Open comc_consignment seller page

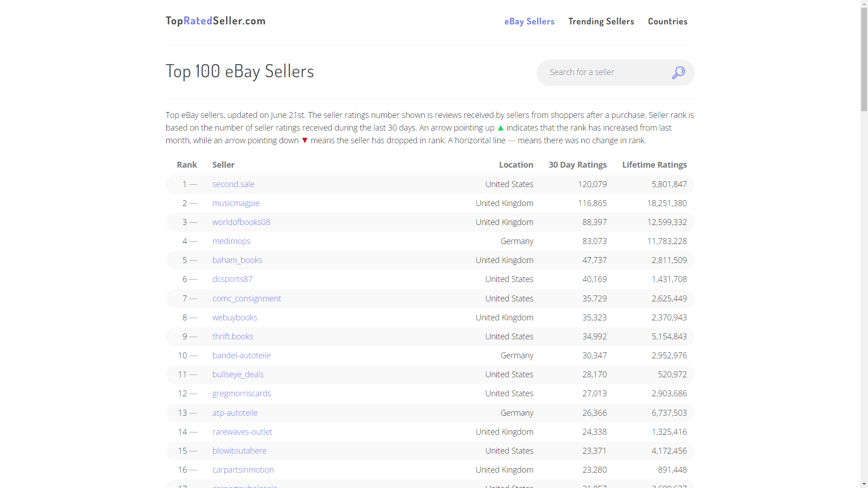pos(246,299)
